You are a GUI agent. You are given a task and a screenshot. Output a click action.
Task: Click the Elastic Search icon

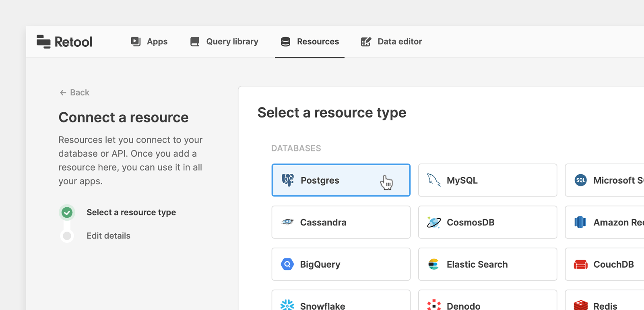pyautogui.click(x=434, y=264)
